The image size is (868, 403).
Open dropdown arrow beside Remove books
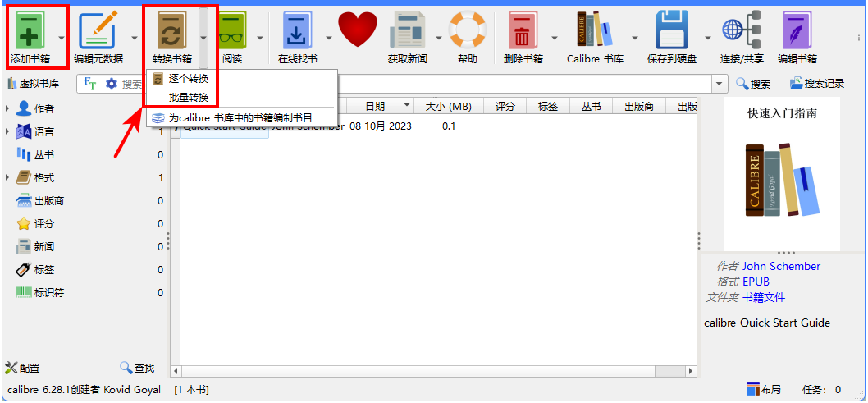[x=555, y=39]
